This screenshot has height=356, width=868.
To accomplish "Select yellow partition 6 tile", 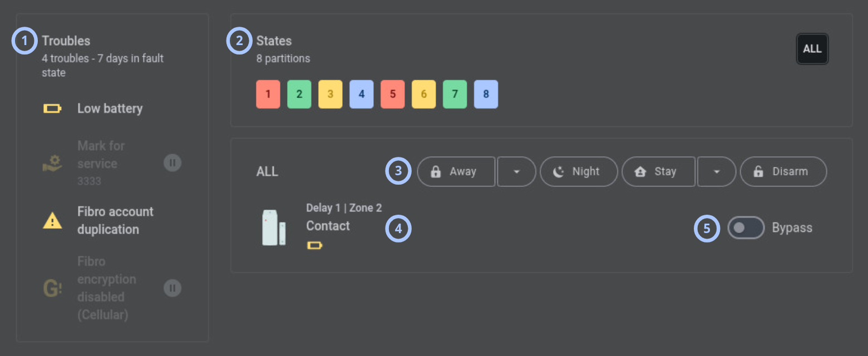I will (424, 94).
